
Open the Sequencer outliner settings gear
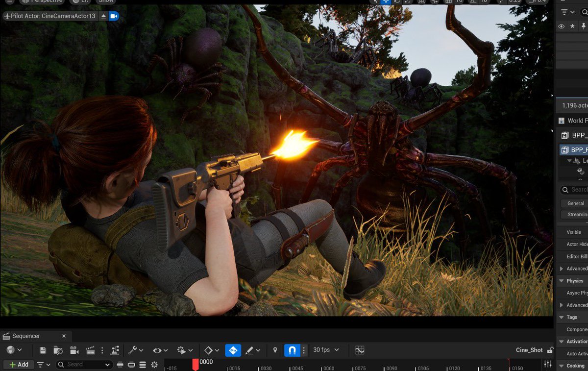[154, 365]
